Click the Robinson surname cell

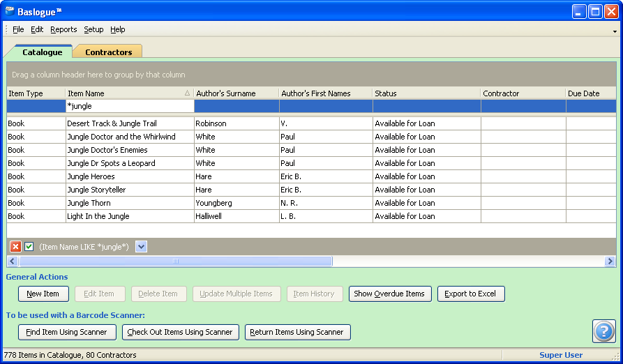click(x=237, y=123)
